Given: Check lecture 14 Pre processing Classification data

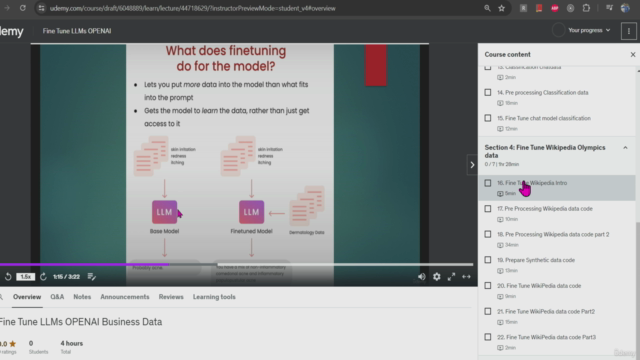Looking at the screenshot, I should [x=488, y=93].
